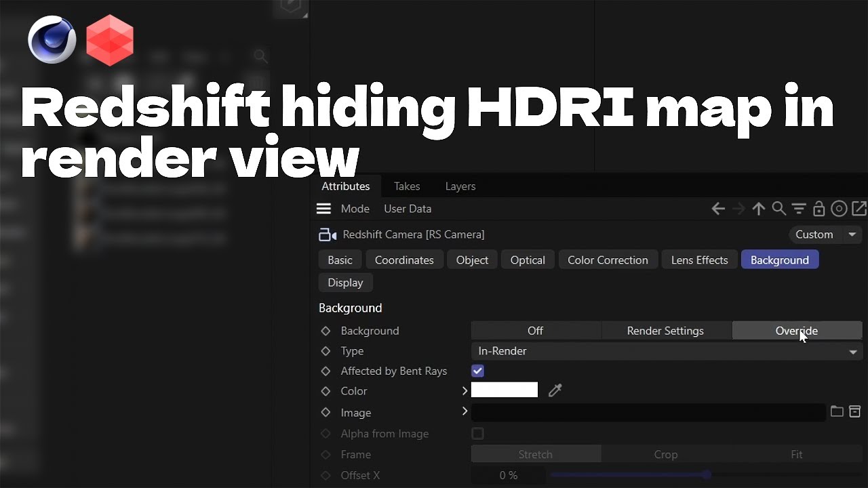Open the Attributes search magnifier

(x=779, y=209)
